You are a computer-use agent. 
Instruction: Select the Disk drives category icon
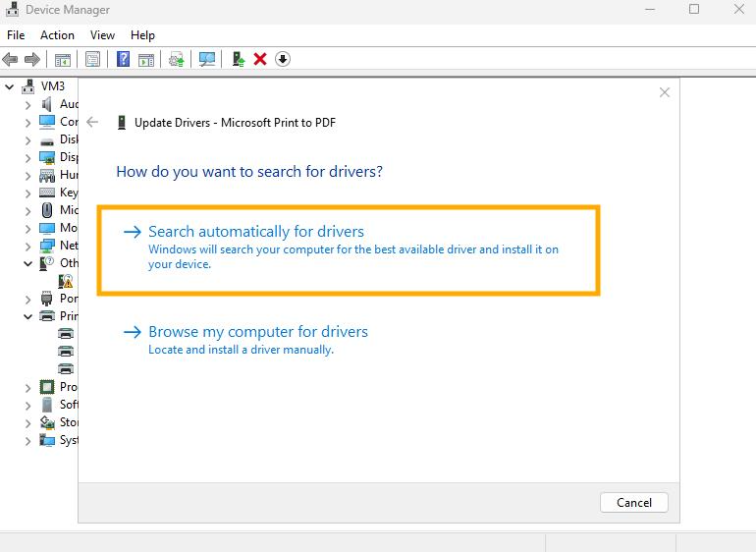[x=47, y=141]
